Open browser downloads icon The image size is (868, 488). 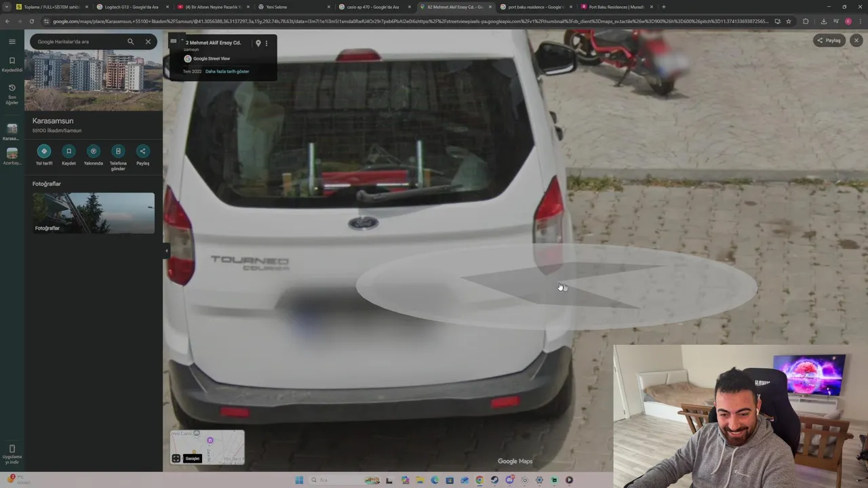[824, 21]
